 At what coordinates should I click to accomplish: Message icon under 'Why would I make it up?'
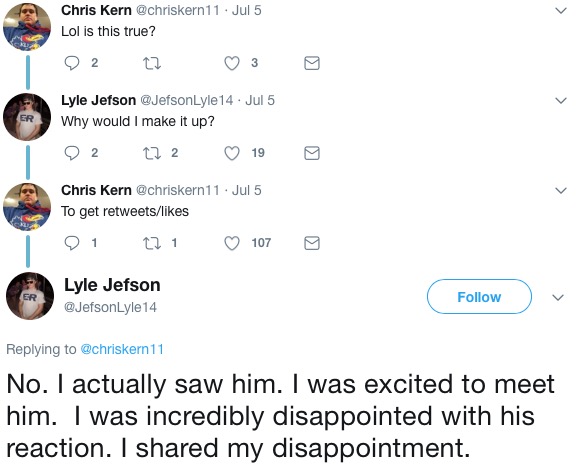click(312, 153)
